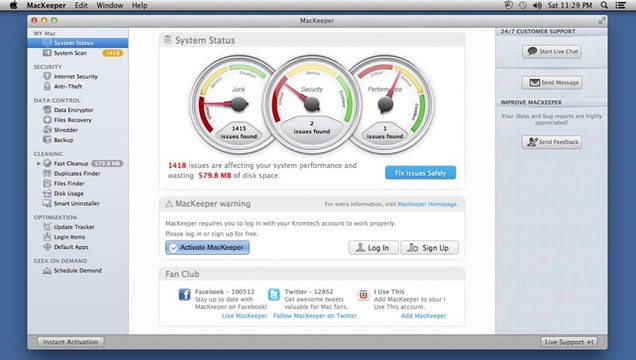The height and width of the screenshot is (360, 636).
Task: Select System Status in sidebar
Action: pos(78,43)
